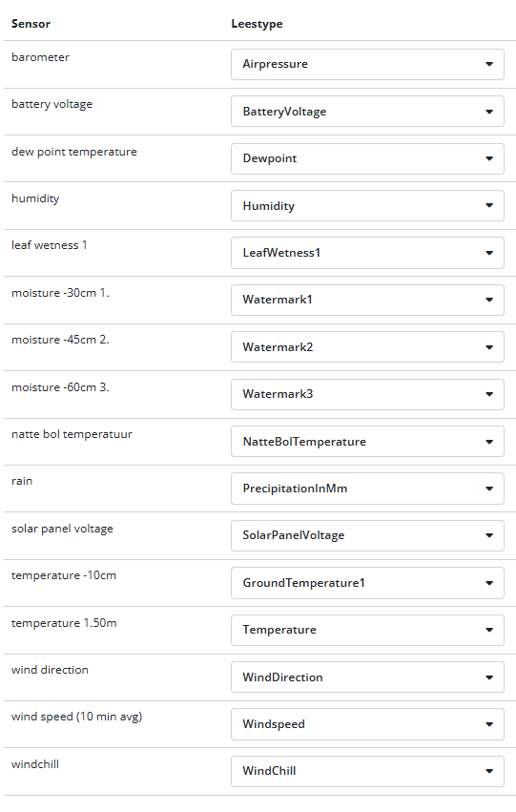The image size is (516, 812).
Task: Click the PrecipitationInMm dropdown arrow
Action: coord(489,489)
